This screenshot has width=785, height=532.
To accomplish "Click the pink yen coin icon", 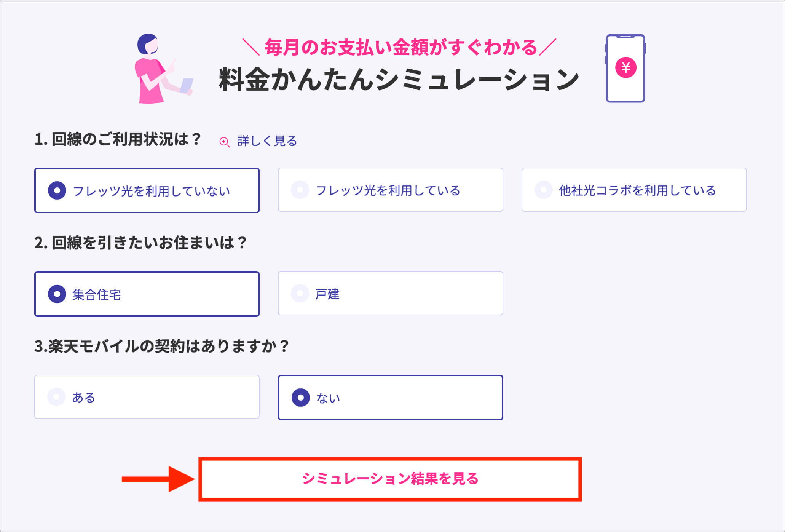I will tap(625, 67).
